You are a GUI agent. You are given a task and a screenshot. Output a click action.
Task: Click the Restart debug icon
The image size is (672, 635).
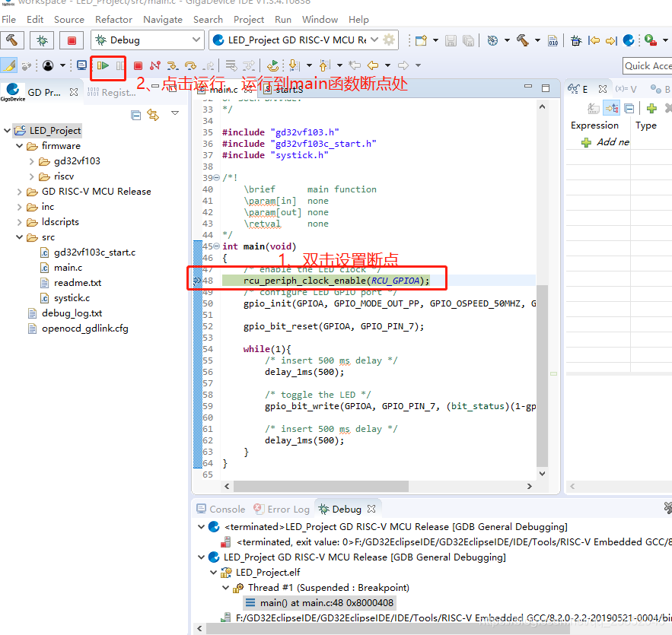(x=273, y=65)
